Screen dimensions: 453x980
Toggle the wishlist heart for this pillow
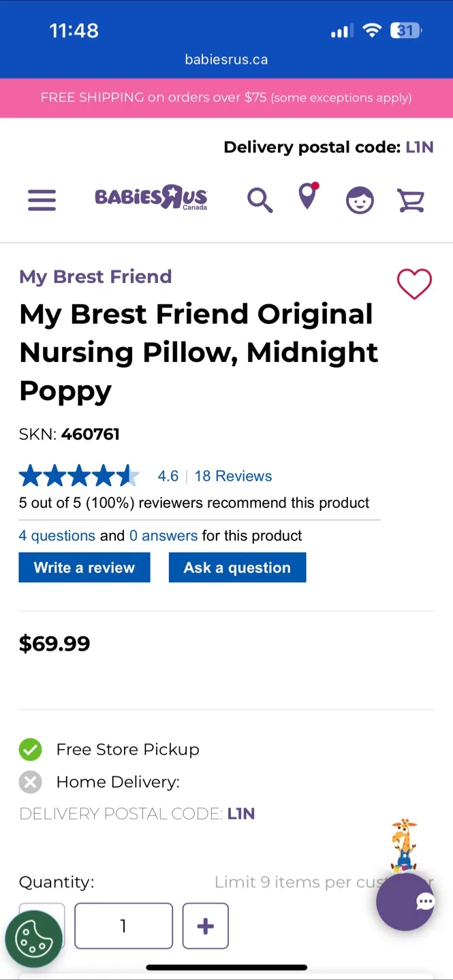pos(414,284)
